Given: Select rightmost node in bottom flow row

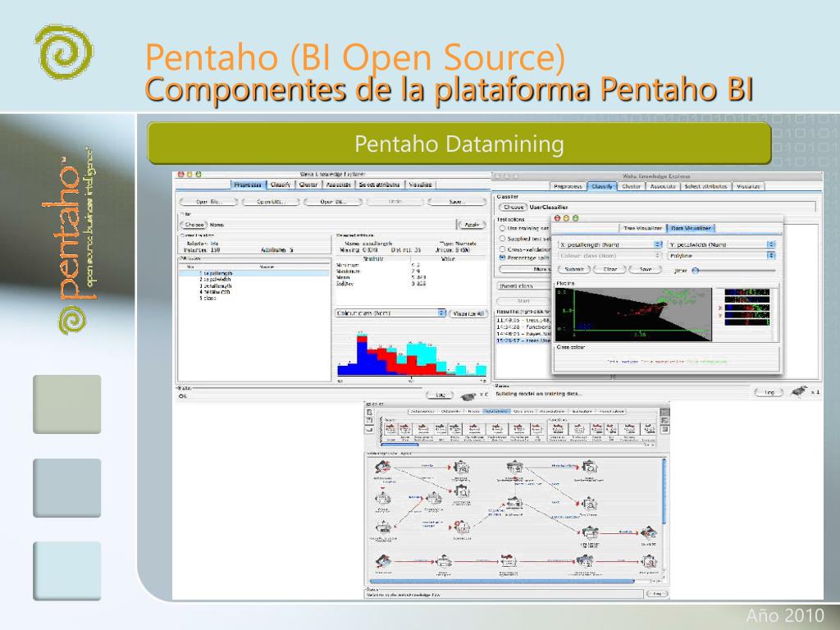Looking at the screenshot, I should 650,561.
